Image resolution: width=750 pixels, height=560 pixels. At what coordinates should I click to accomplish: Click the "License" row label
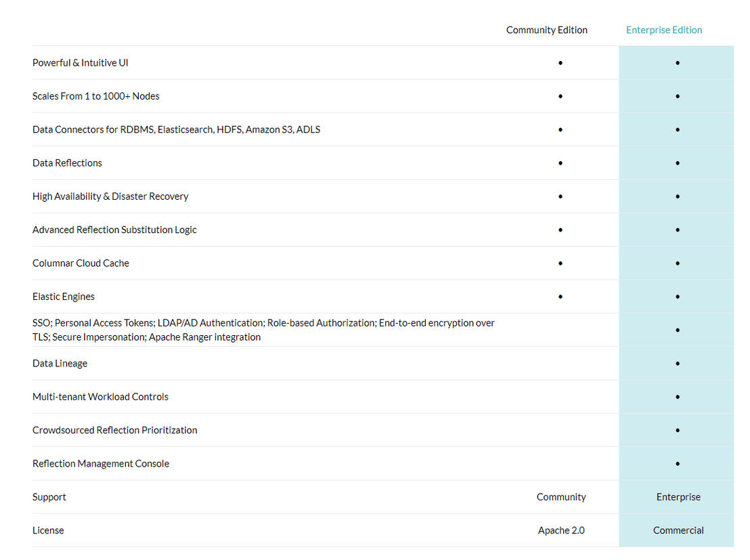click(x=48, y=530)
